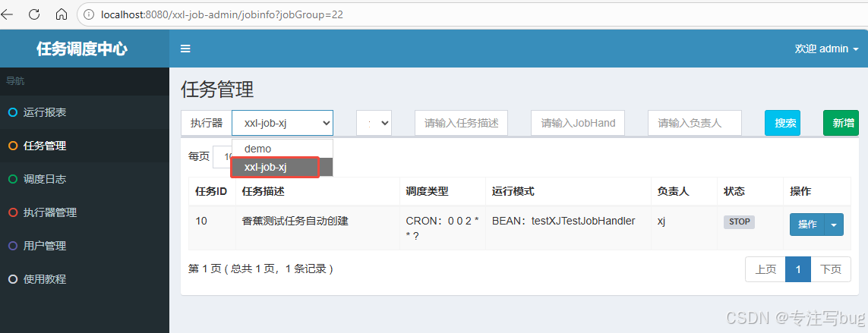Focus the 请输入任务描述 input field

[461, 123]
